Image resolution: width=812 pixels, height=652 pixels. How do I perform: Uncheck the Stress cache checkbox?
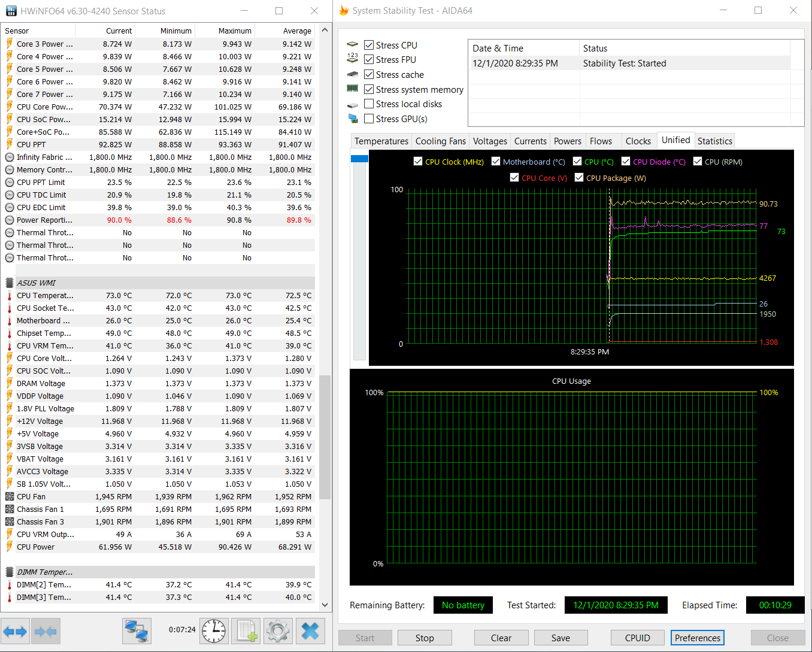pyautogui.click(x=369, y=74)
